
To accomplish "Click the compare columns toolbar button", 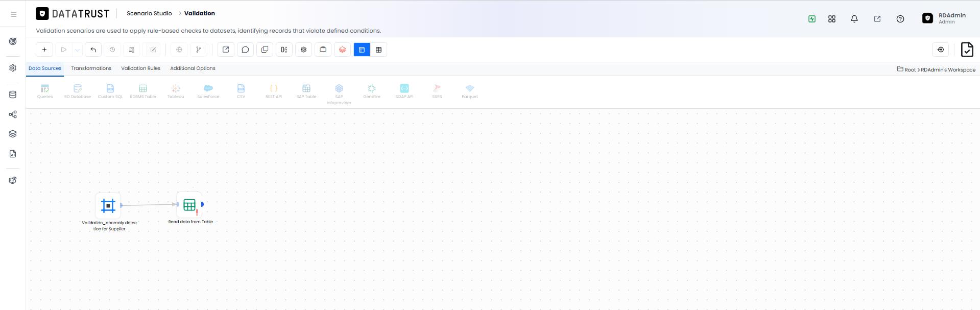I will point(284,50).
